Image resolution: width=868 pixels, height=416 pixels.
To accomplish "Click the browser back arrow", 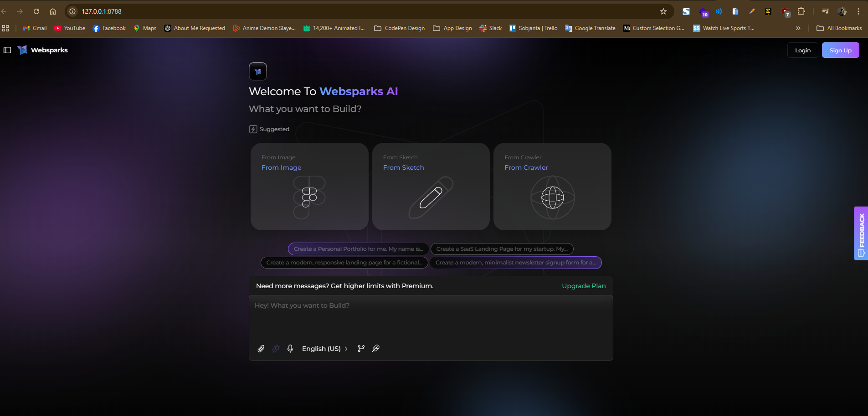I will [4, 11].
